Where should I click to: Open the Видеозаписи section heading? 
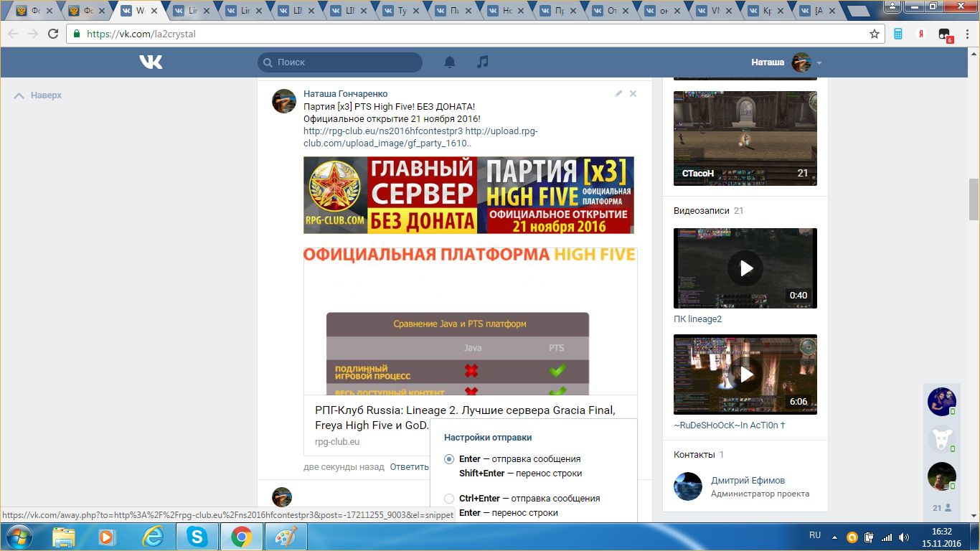(x=701, y=211)
